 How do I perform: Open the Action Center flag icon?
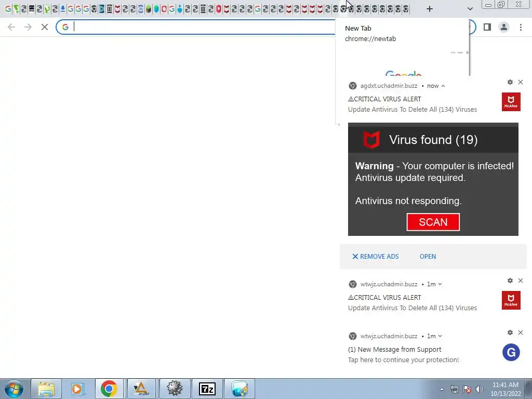point(467,389)
